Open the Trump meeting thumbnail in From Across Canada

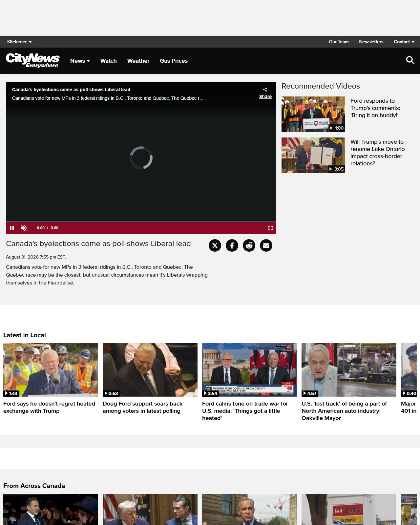pyautogui.click(x=150, y=509)
